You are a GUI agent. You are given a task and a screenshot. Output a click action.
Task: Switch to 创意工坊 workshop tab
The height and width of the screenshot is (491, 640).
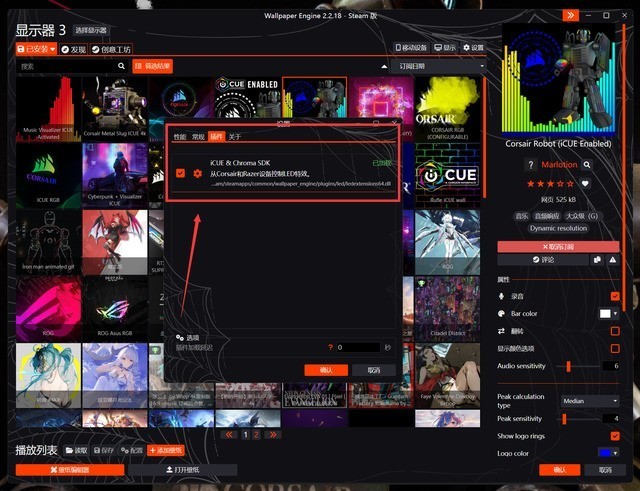111,49
